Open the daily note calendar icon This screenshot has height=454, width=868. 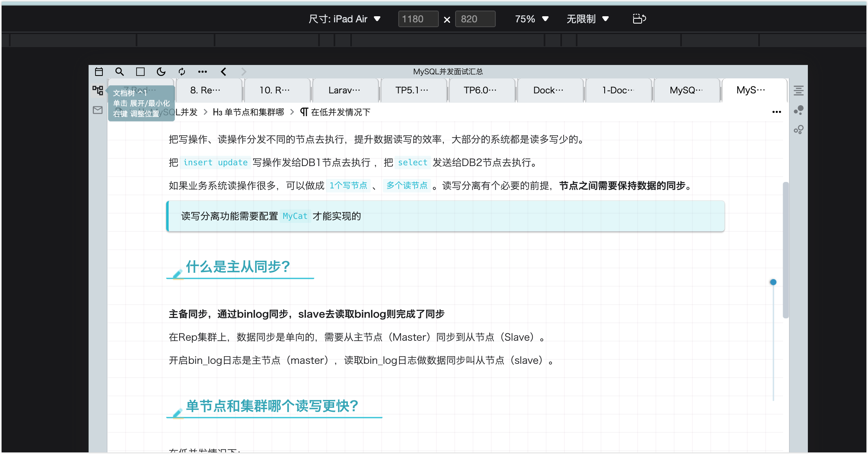click(x=99, y=72)
